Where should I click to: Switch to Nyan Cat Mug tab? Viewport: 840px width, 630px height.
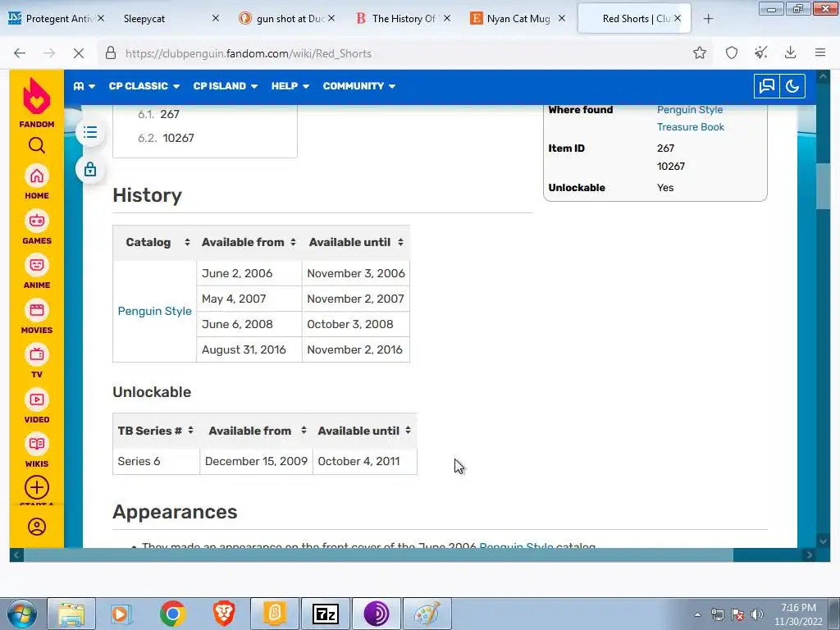[x=518, y=19]
